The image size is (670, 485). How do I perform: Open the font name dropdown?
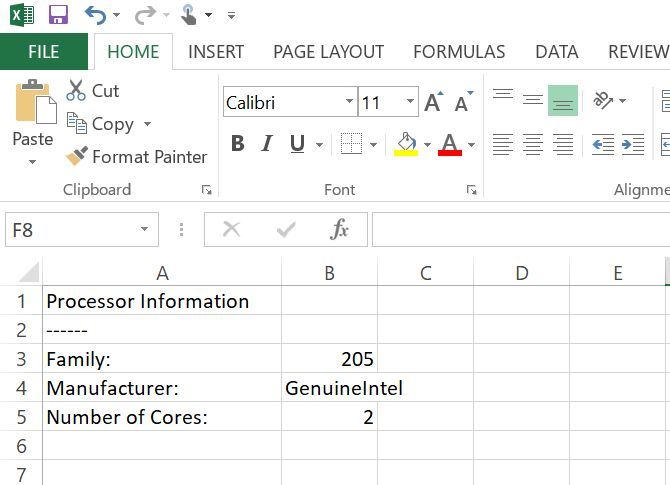point(349,102)
